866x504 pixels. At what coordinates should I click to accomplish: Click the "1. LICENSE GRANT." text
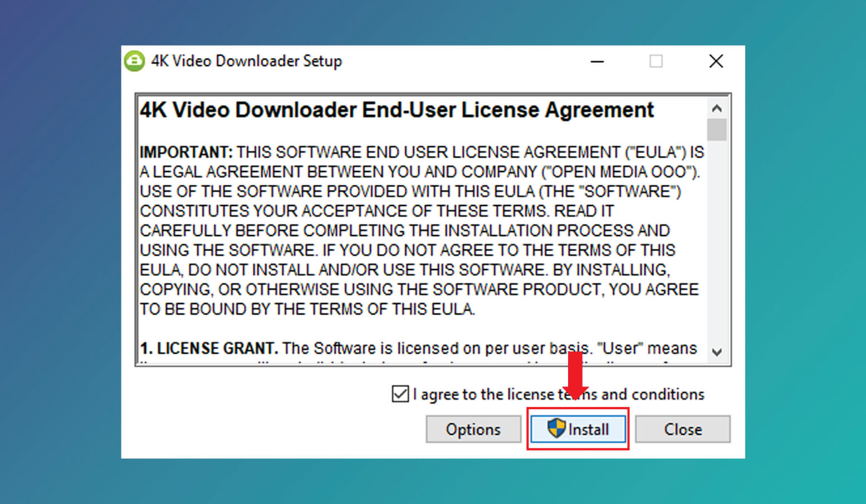(x=209, y=349)
